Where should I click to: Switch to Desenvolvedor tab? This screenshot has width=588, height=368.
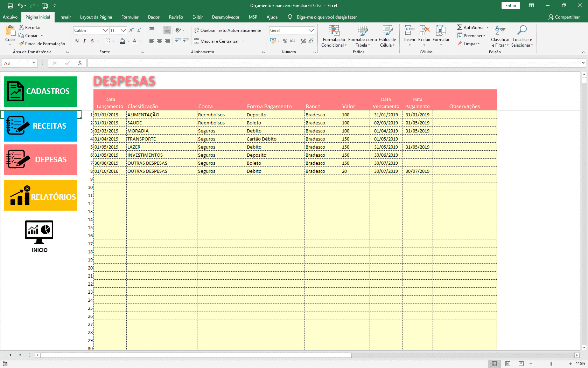[226, 17]
